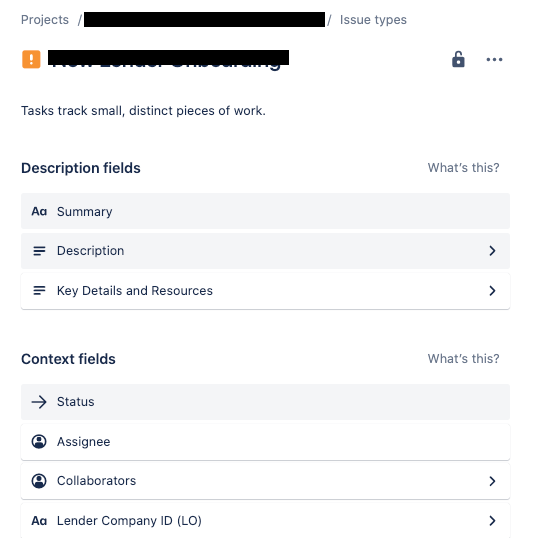Expand the Description field chevron
The height and width of the screenshot is (538, 540).
pyautogui.click(x=492, y=251)
